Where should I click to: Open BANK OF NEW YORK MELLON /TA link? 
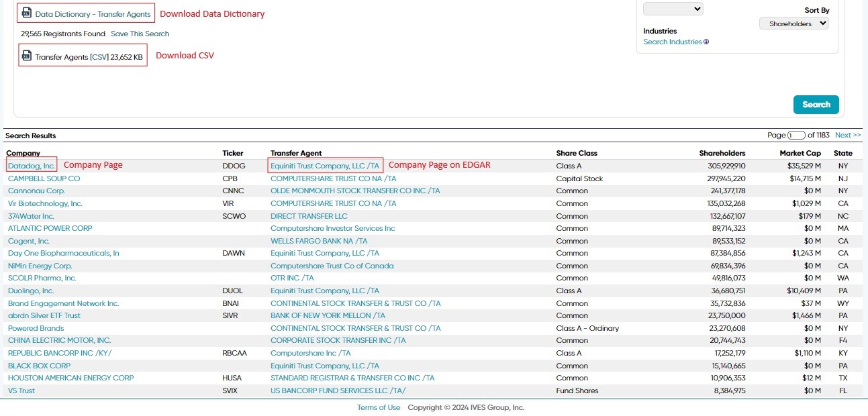pyautogui.click(x=328, y=315)
